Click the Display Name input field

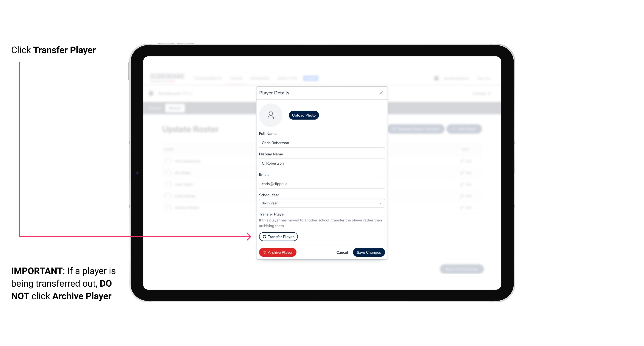pos(321,163)
